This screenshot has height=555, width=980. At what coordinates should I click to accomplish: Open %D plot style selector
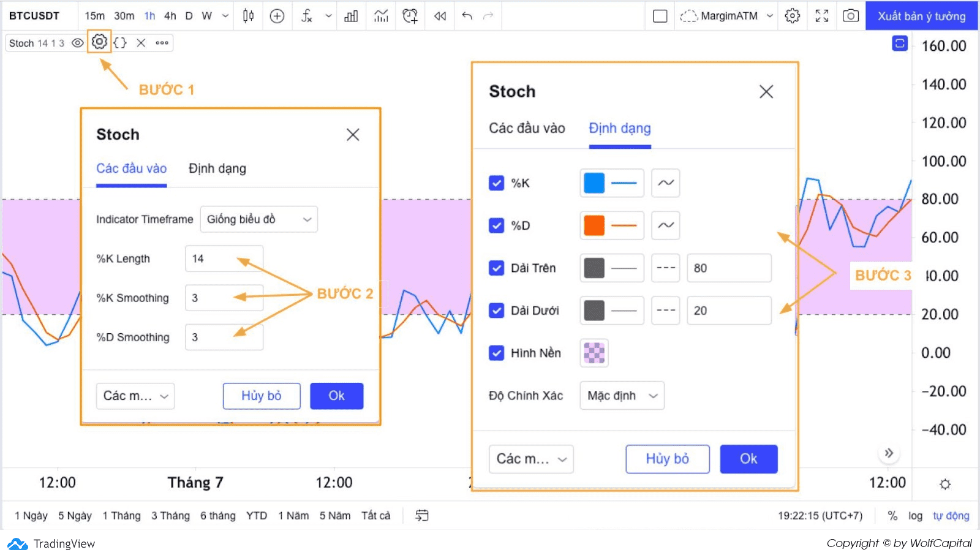click(666, 225)
